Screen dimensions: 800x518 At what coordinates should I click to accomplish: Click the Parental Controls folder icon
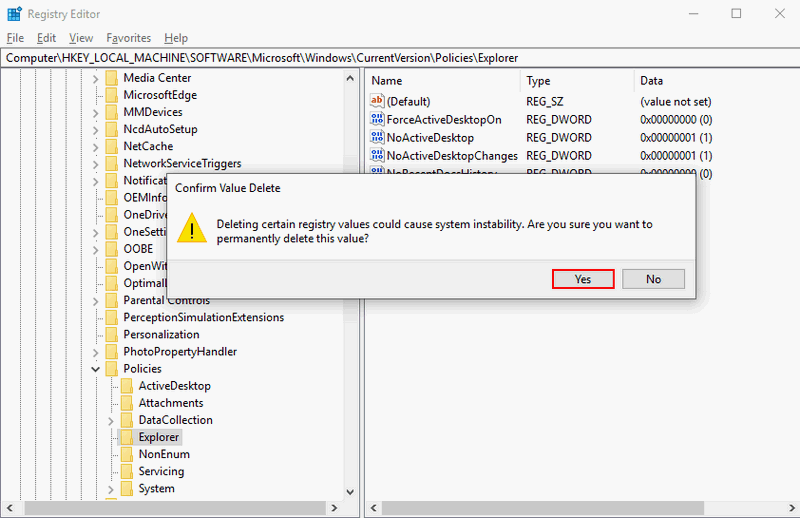pyautogui.click(x=112, y=300)
